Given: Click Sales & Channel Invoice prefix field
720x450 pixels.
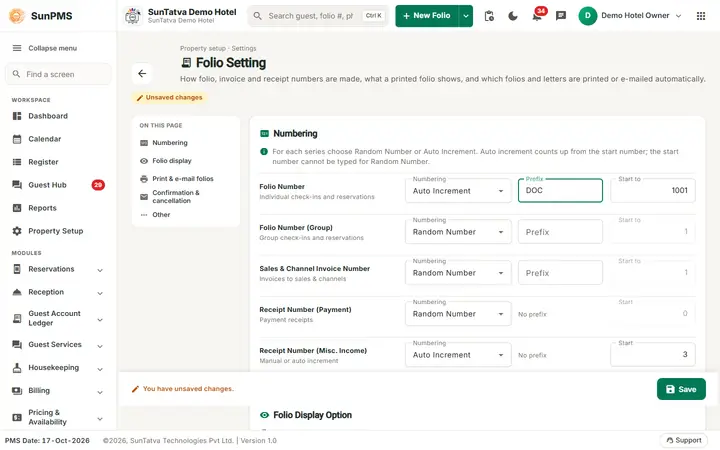Looking at the screenshot, I should [x=560, y=273].
